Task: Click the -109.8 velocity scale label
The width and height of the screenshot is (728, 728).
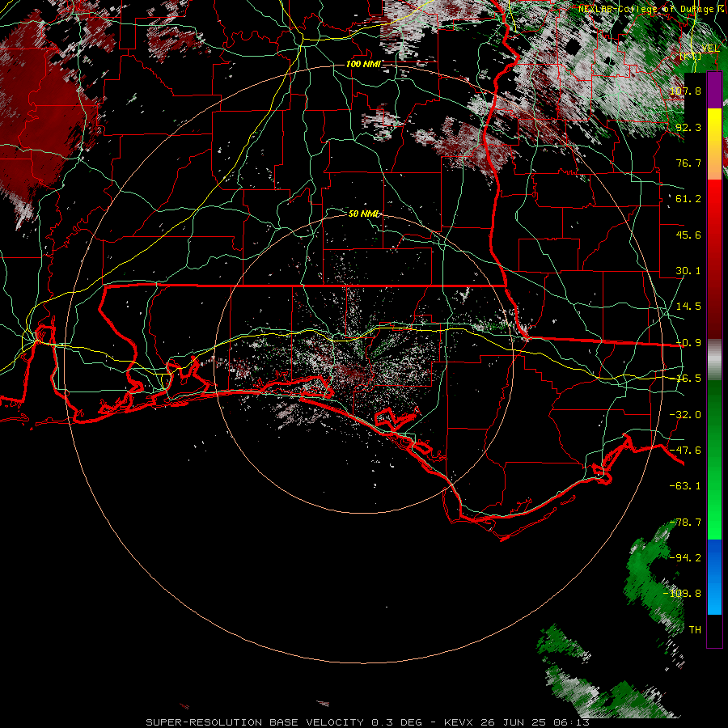Action: tap(682, 594)
